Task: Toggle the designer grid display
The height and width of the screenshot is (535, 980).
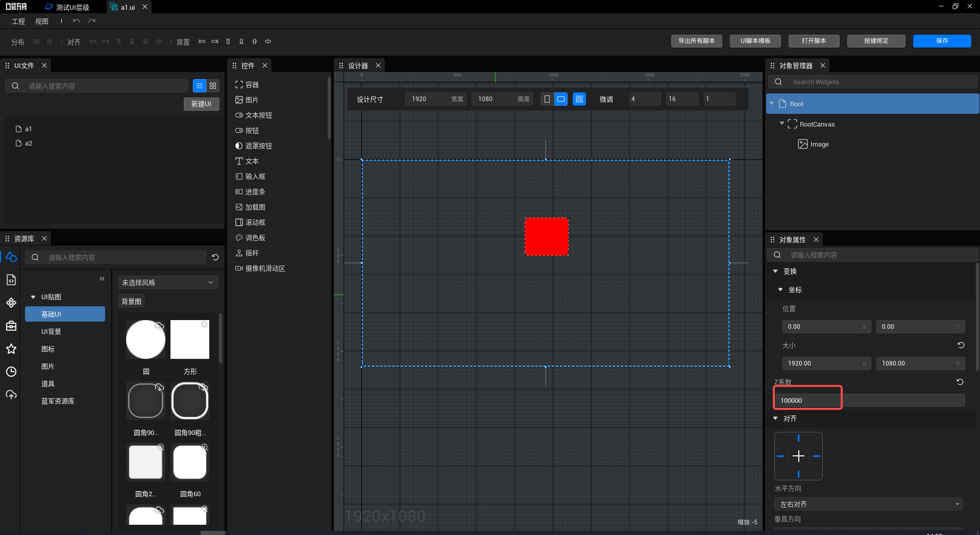Action: coord(579,99)
